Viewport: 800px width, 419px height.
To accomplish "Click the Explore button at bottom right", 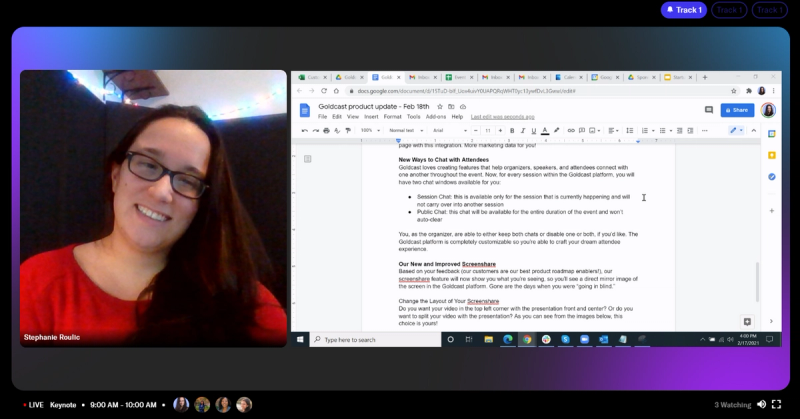I will [x=747, y=322].
